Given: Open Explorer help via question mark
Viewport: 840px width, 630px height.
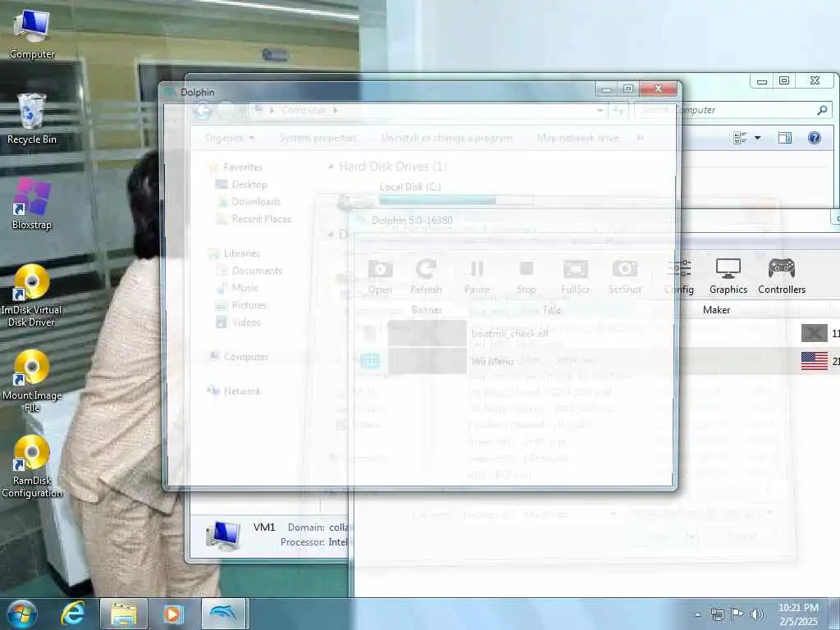Looking at the screenshot, I should pos(815,138).
